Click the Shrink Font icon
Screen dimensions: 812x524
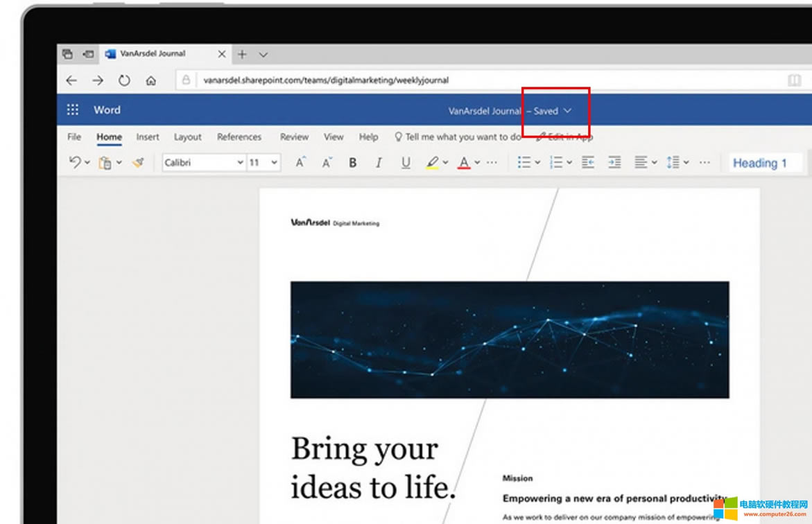[327, 163]
